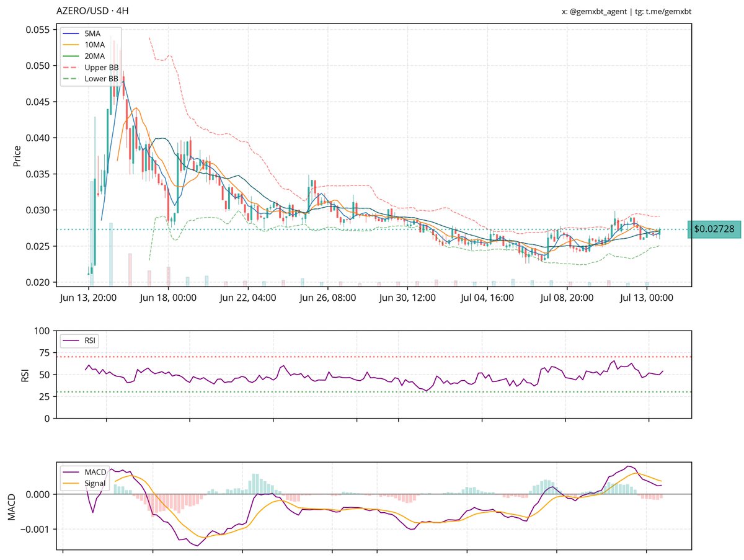Click the @gemxbt_agent / t.me/gemxbt credit text

(626, 11)
